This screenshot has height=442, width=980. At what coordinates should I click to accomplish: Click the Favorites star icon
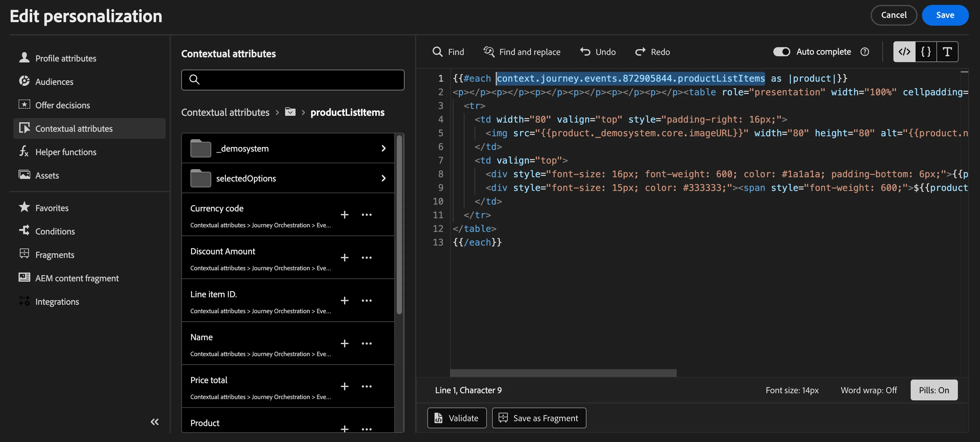[x=24, y=207]
